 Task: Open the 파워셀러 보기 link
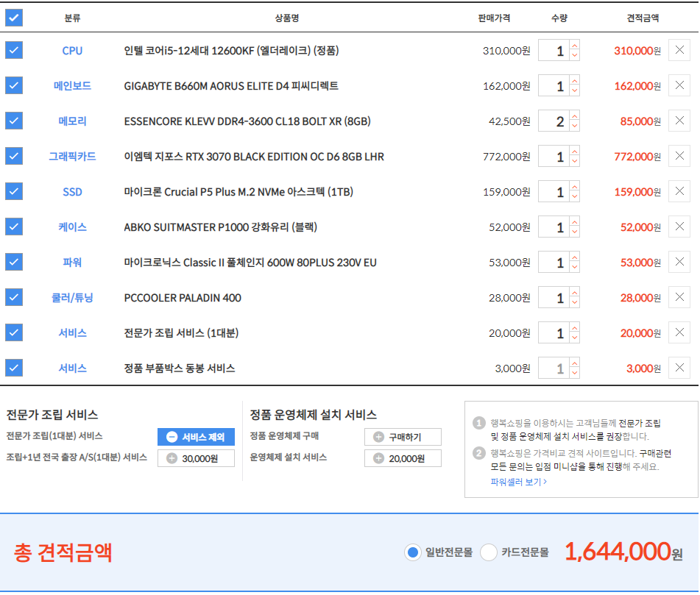point(518,482)
